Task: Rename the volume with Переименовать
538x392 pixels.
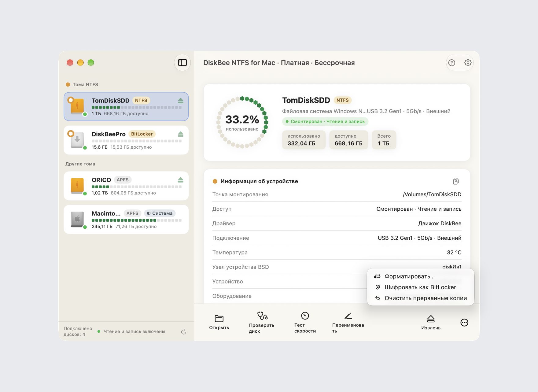Action: [x=348, y=322]
